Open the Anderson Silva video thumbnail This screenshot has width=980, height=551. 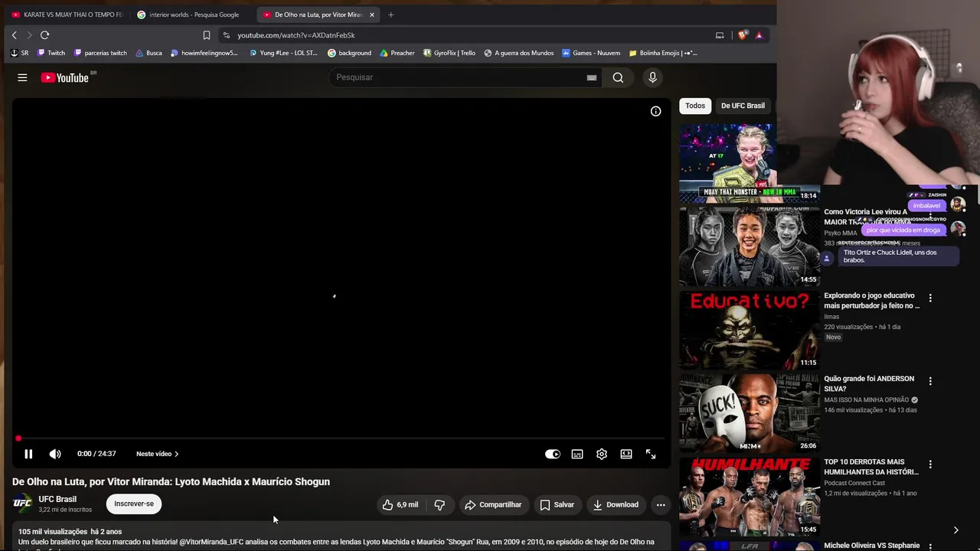[x=750, y=412]
